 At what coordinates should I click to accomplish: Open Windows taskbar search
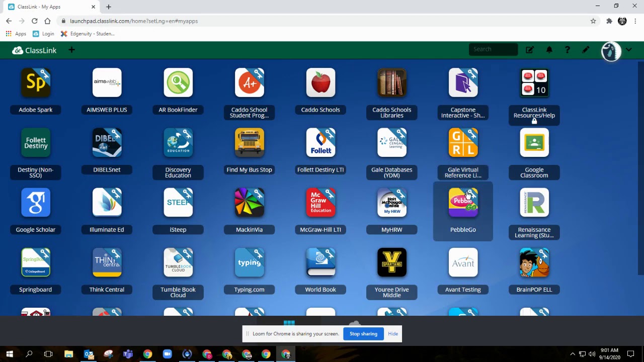click(29, 354)
